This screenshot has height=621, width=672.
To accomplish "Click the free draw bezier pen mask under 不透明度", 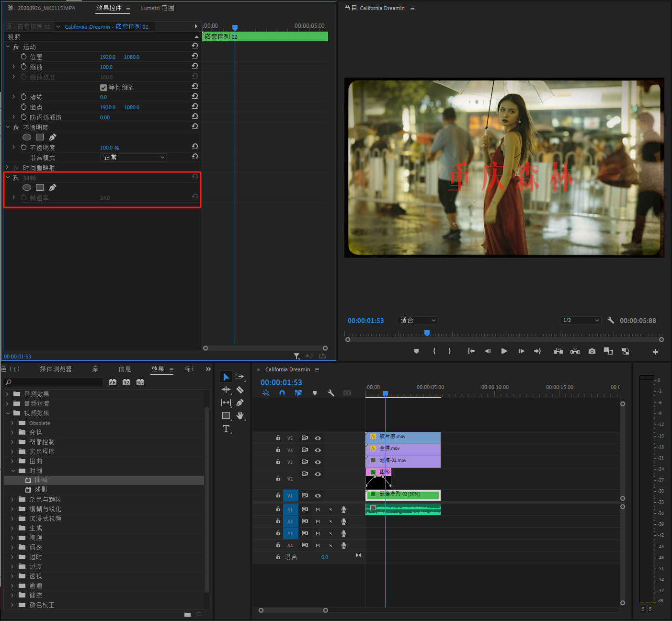I will 53,138.
